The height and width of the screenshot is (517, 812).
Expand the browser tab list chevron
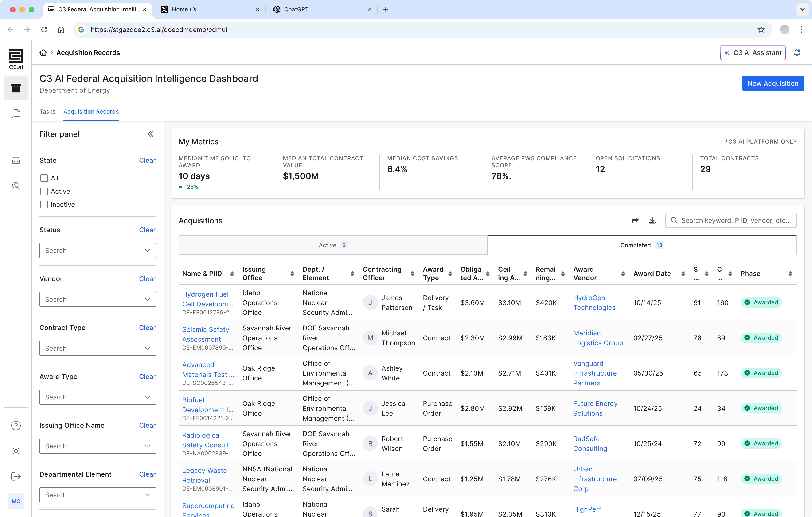[802, 9]
